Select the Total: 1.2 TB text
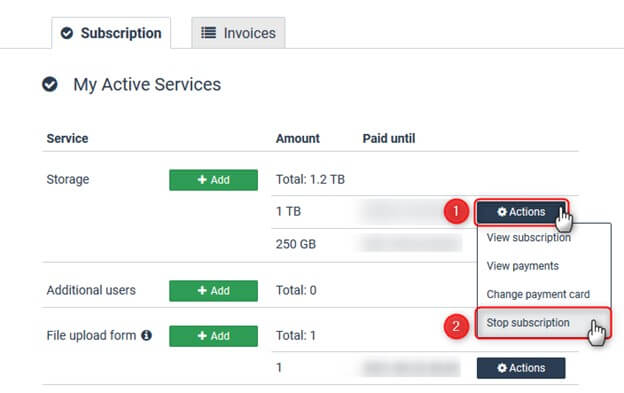Screen dimensions: 624x393 (310, 179)
